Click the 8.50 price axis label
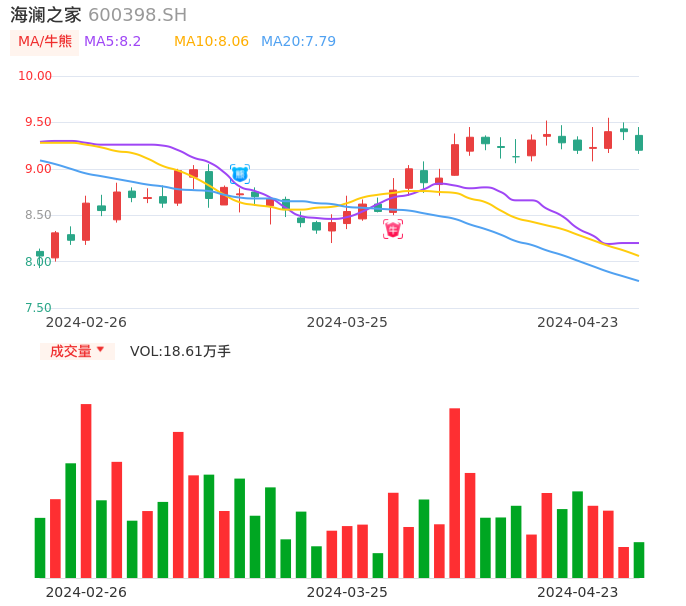This screenshot has height=606, width=686. 38,215
